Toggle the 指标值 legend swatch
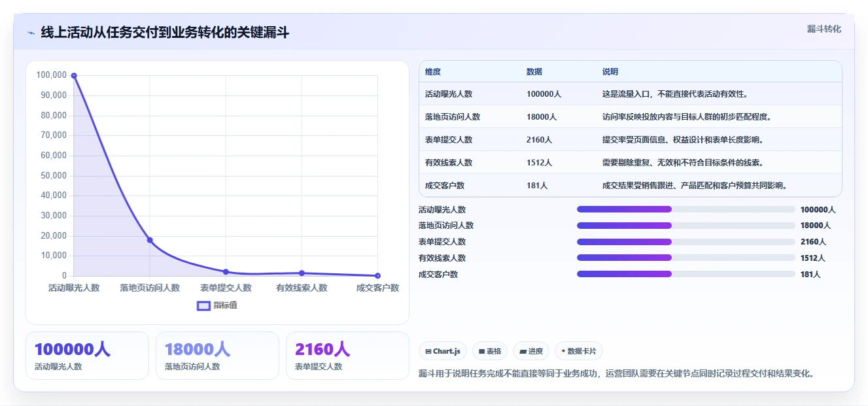Screen dimensions: 868x406 [x=203, y=305]
